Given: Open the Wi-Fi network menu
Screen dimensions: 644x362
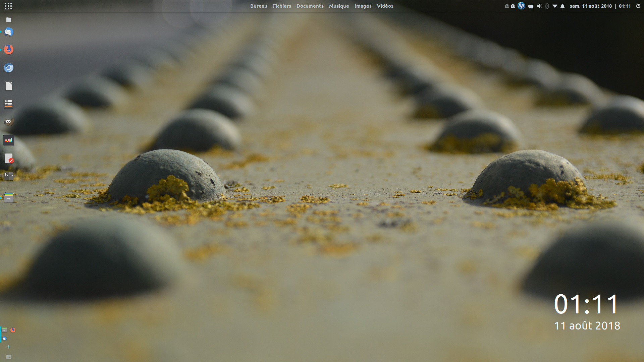Looking at the screenshot, I should 555,6.
